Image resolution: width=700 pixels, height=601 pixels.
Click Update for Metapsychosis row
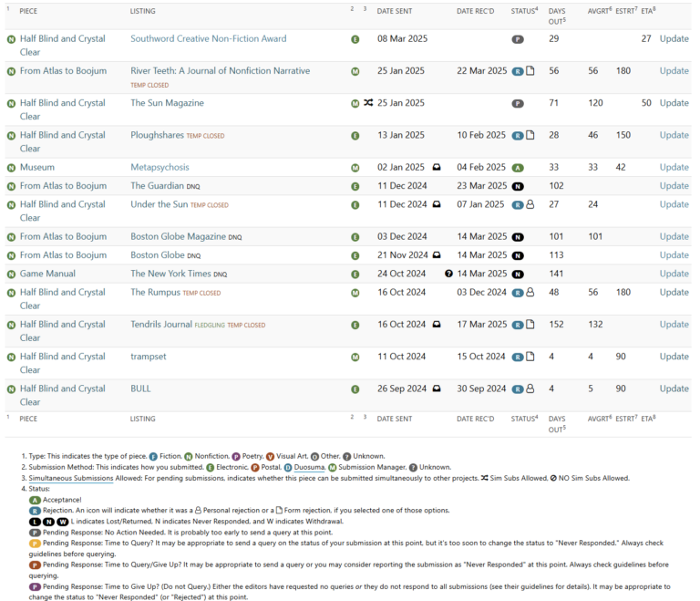674,168
